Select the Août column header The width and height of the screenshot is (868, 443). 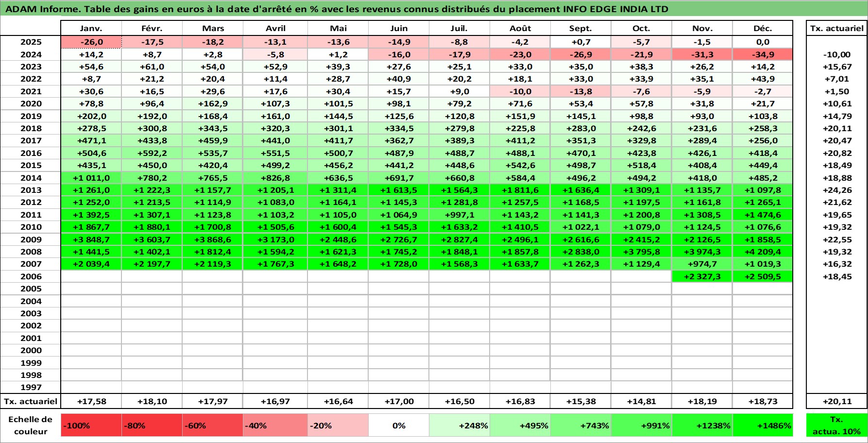(x=520, y=28)
